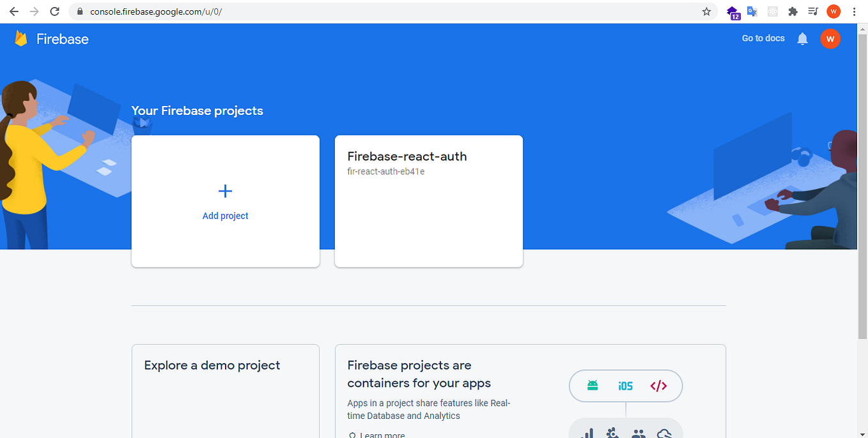Click the Google Play Music extension icon
Screen dimensions: 868x438
click(812, 11)
